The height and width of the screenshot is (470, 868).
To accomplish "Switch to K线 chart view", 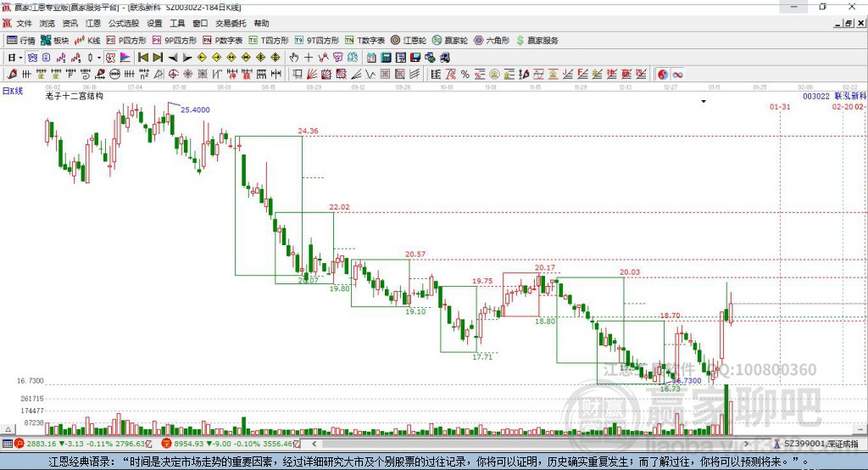I will pyautogui.click(x=87, y=41).
